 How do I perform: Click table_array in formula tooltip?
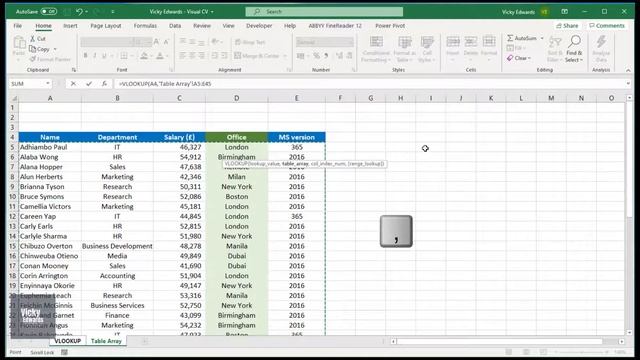point(295,164)
